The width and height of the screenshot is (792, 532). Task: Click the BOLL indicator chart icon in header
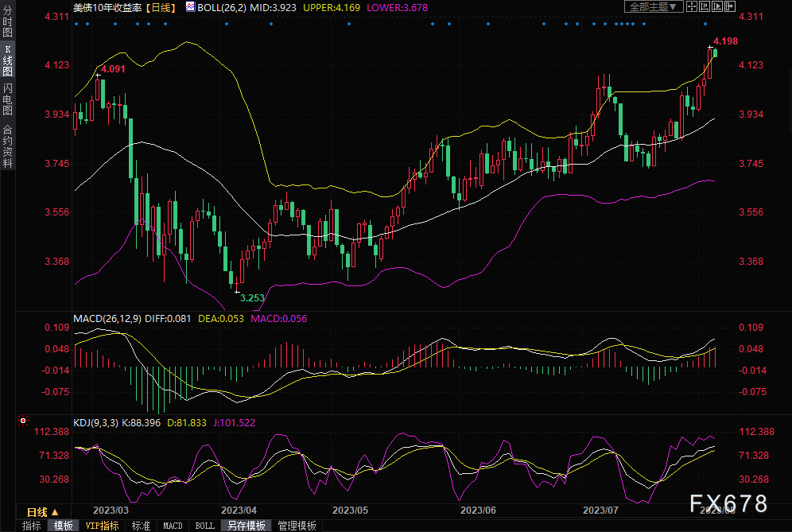[x=189, y=6]
